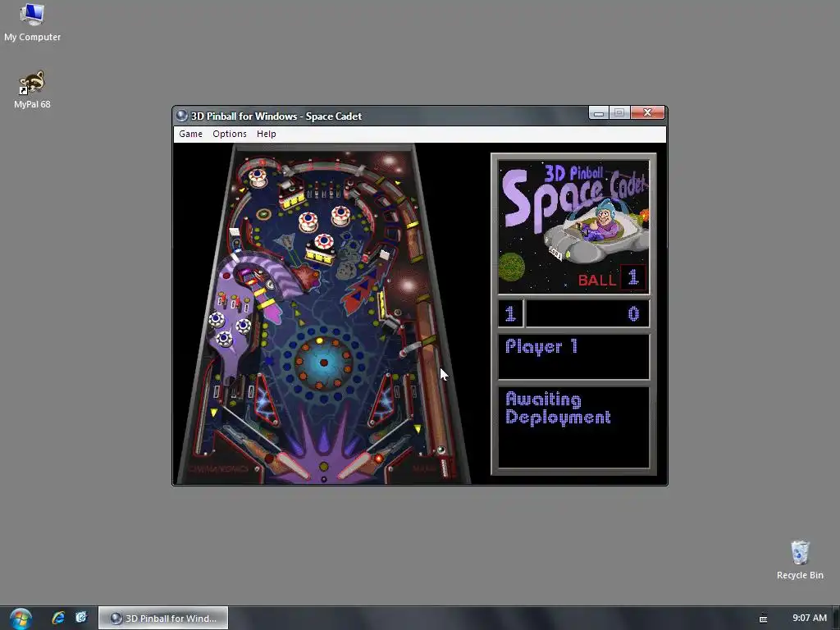
Task: Select the Recycle Bin icon
Action: click(800, 560)
